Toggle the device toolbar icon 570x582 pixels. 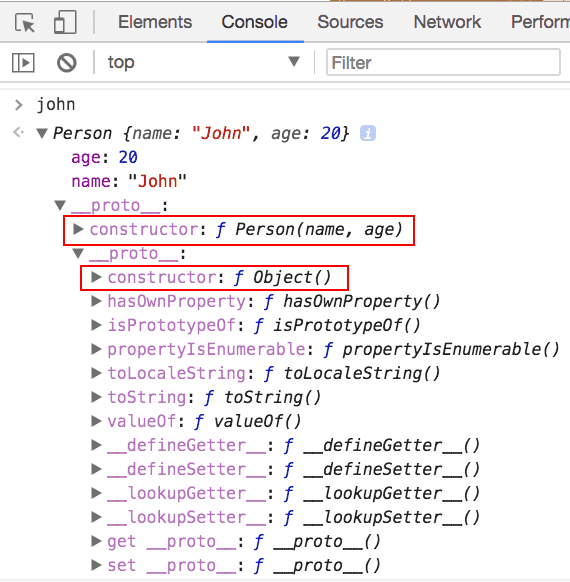pos(65,22)
